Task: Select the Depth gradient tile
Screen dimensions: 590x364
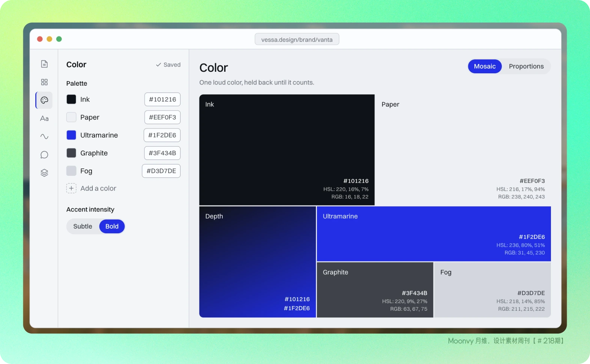Action: tap(258, 262)
